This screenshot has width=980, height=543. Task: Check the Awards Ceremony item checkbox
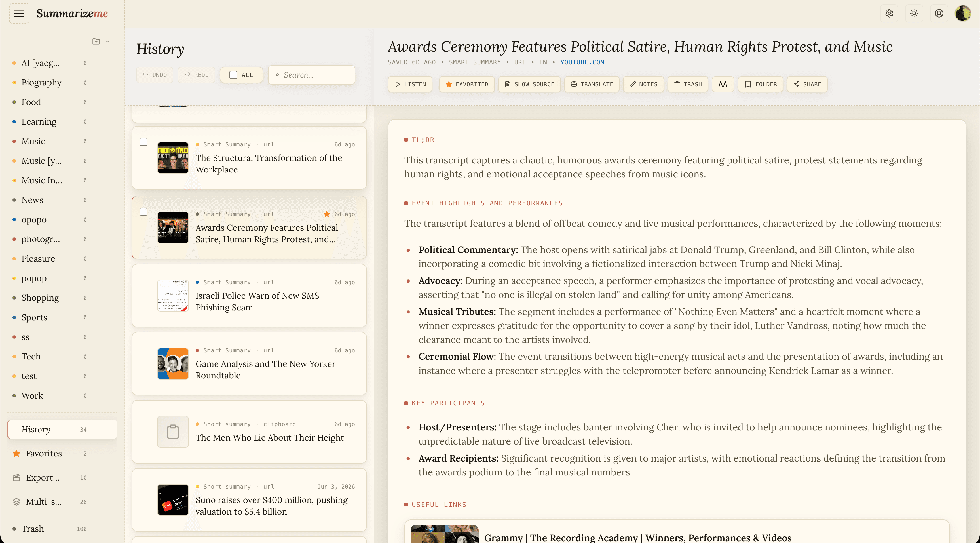click(143, 212)
